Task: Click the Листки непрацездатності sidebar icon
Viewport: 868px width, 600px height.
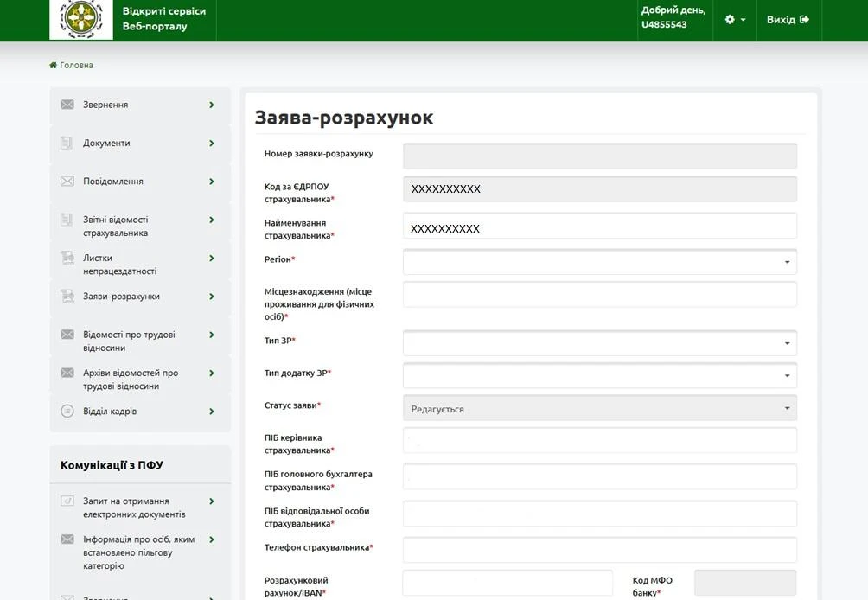Action: pyautogui.click(x=67, y=258)
